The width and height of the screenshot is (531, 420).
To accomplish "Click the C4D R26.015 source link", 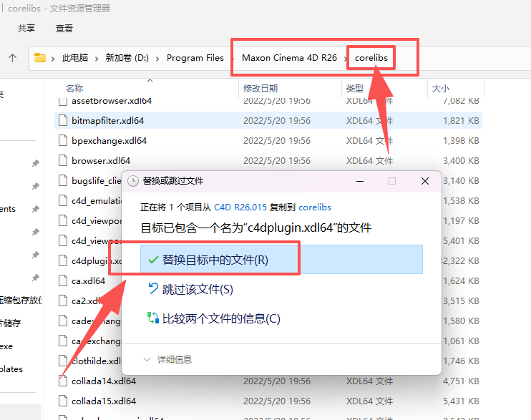I will [x=240, y=207].
